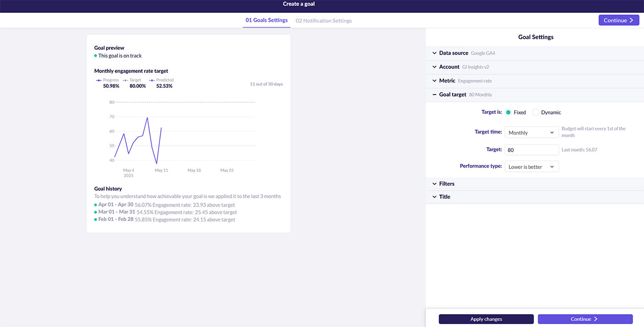
Task: Expand the Title section
Action: (x=535, y=197)
